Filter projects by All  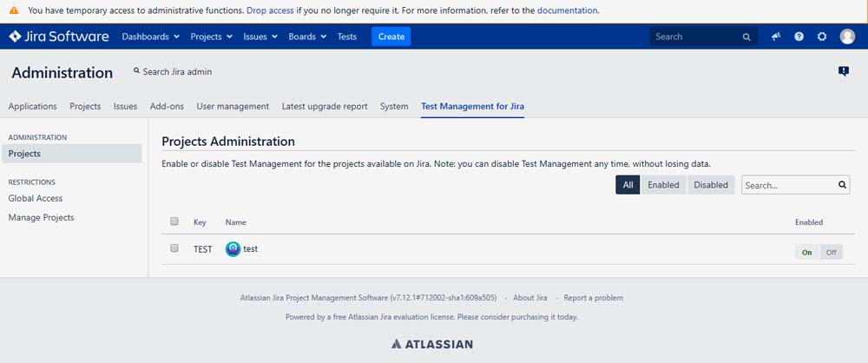(628, 185)
